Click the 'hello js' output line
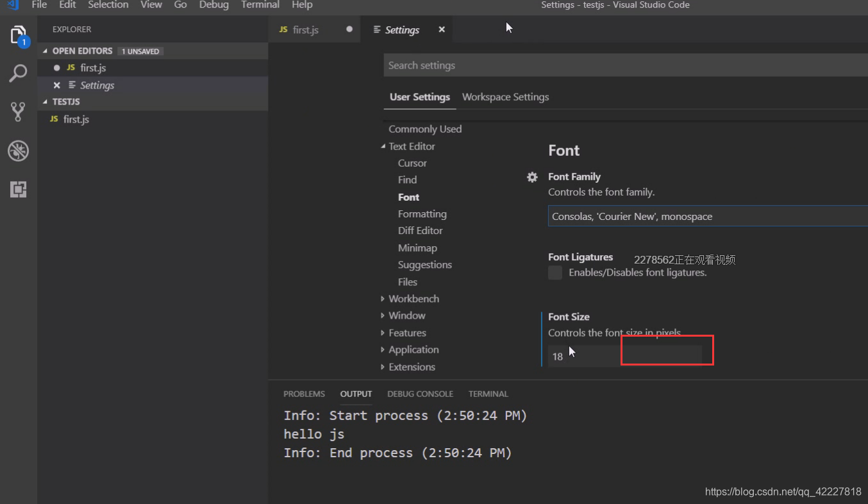The image size is (868, 504). click(x=314, y=434)
